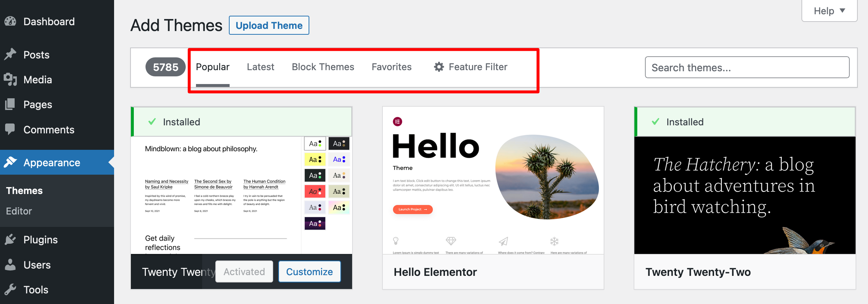This screenshot has width=868, height=304.
Task: Click the Feature Filter gear icon
Action: (439, 66)
